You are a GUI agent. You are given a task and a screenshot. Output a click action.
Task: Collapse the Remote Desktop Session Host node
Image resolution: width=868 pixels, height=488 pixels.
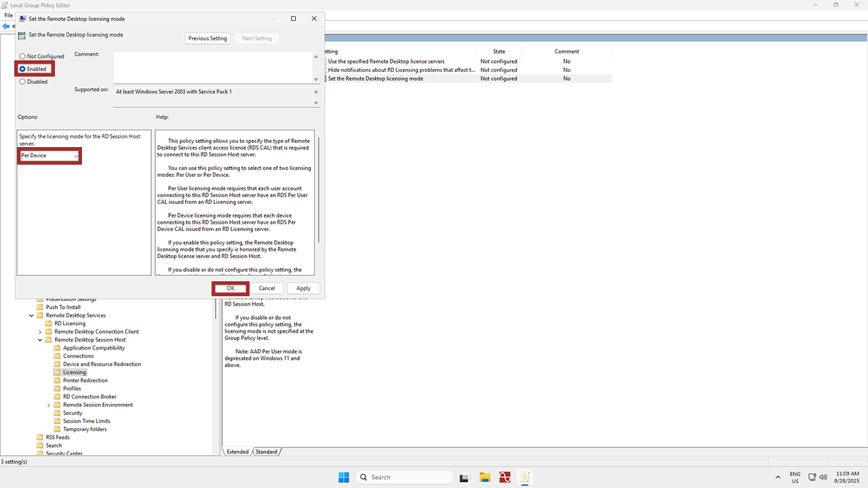[x=40, y=340]
